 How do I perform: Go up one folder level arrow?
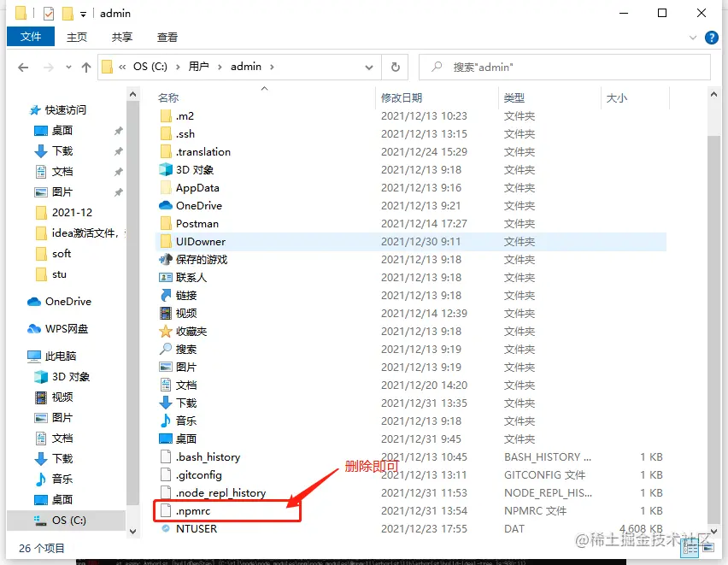click(86, 68)
